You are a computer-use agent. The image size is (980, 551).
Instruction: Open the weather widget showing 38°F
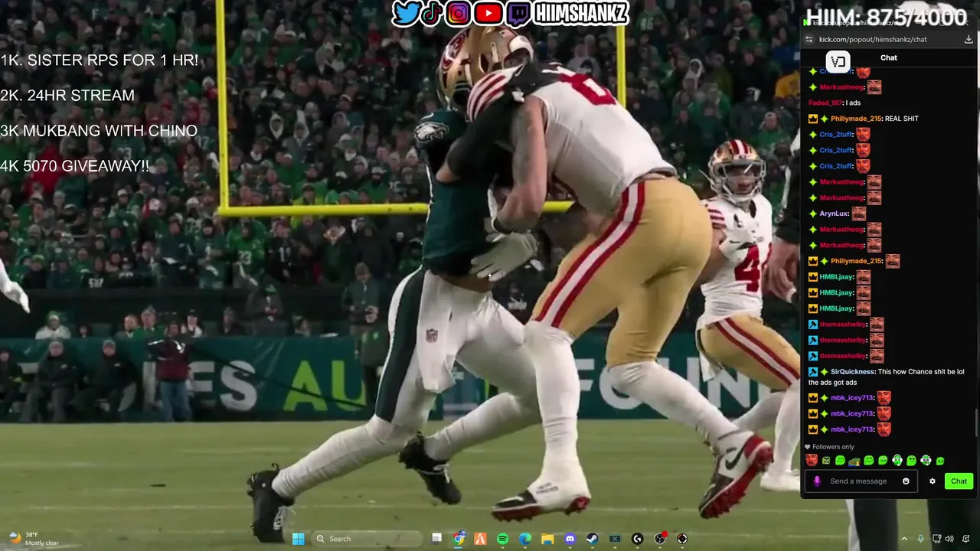point(34,539)
